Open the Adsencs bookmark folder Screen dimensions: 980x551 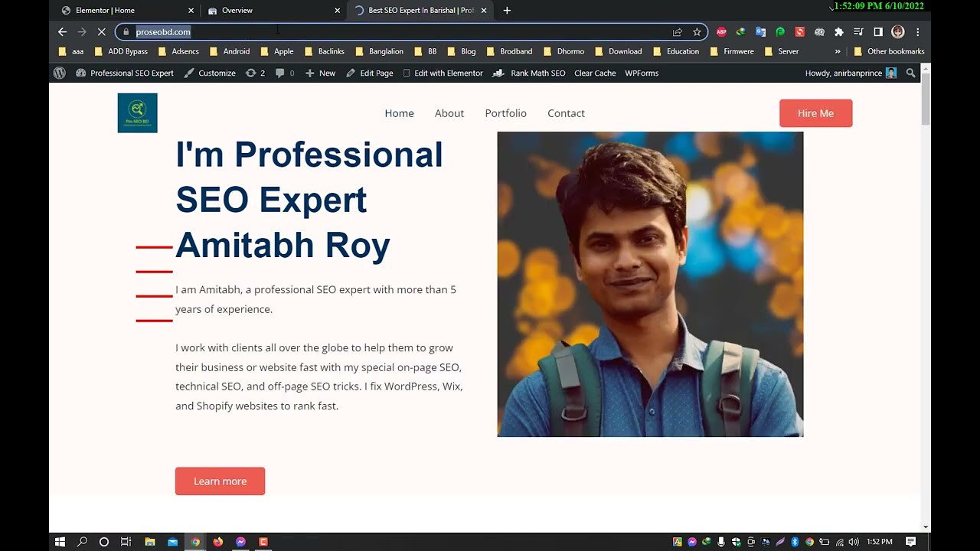point(178,51)
